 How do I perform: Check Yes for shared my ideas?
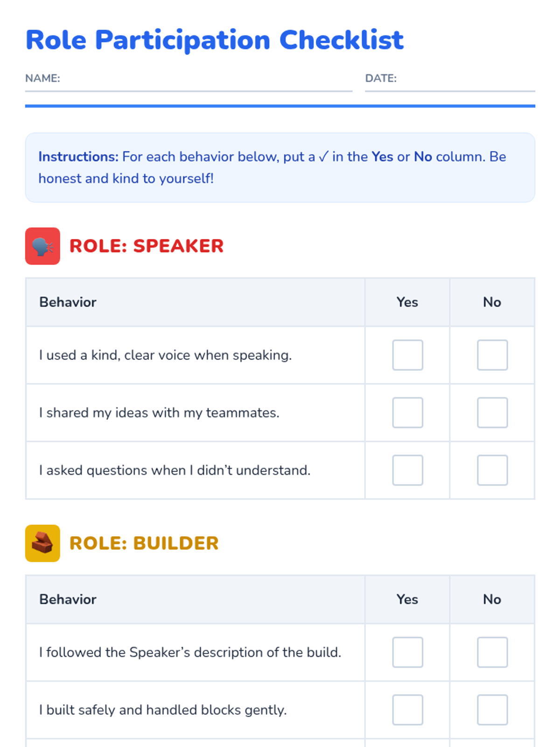point(407,412)
